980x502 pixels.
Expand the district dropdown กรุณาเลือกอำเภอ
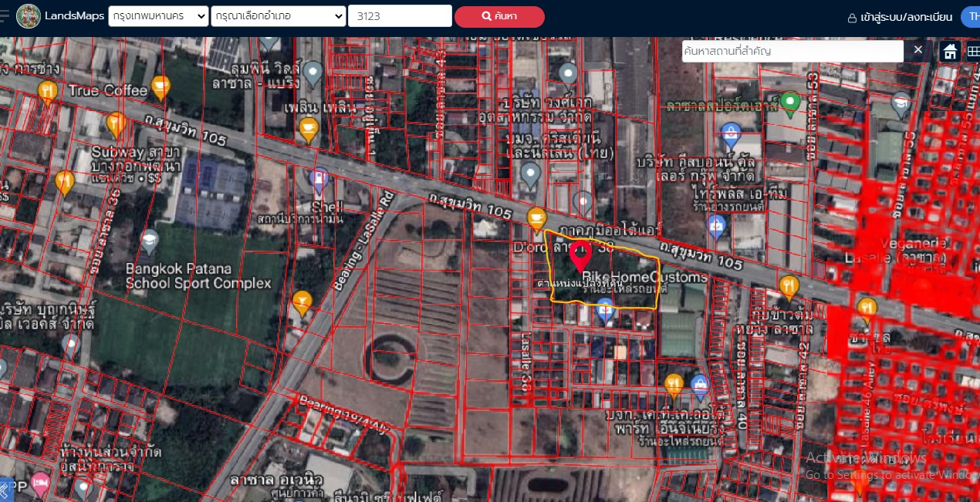click(x=279, y=16)
